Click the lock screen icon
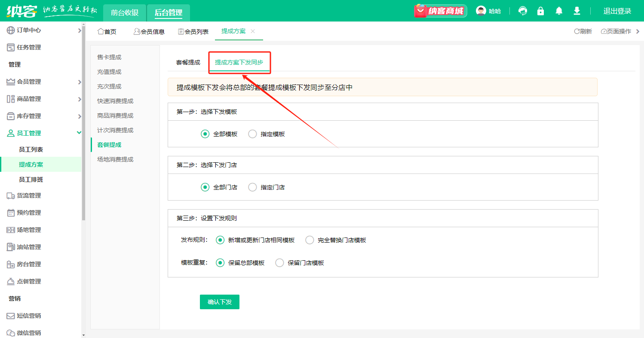The image size is (644, 338). pos(541,11)
